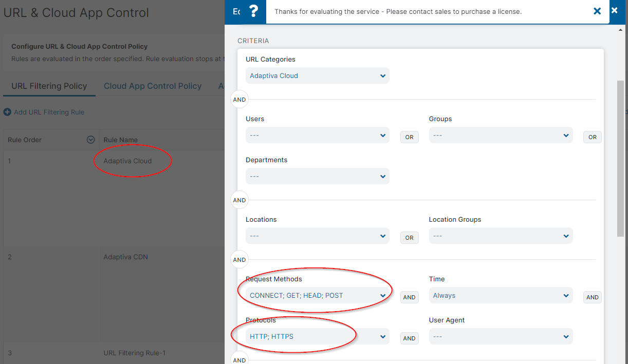Sort by Rule Order chevron icon

tap(91, 140)
